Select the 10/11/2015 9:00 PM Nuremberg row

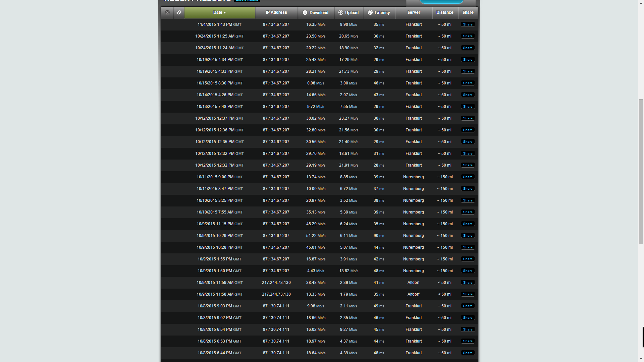[219, 177]
